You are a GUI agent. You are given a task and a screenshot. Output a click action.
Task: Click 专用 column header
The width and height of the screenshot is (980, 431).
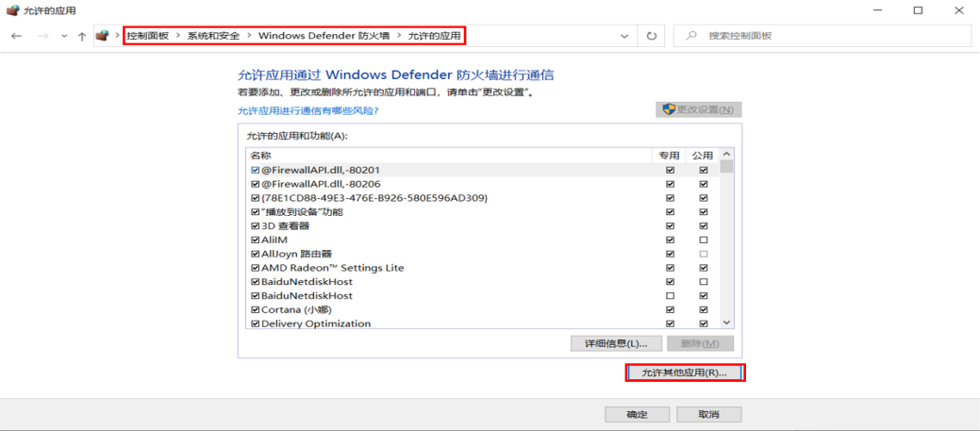pos(669,155)
